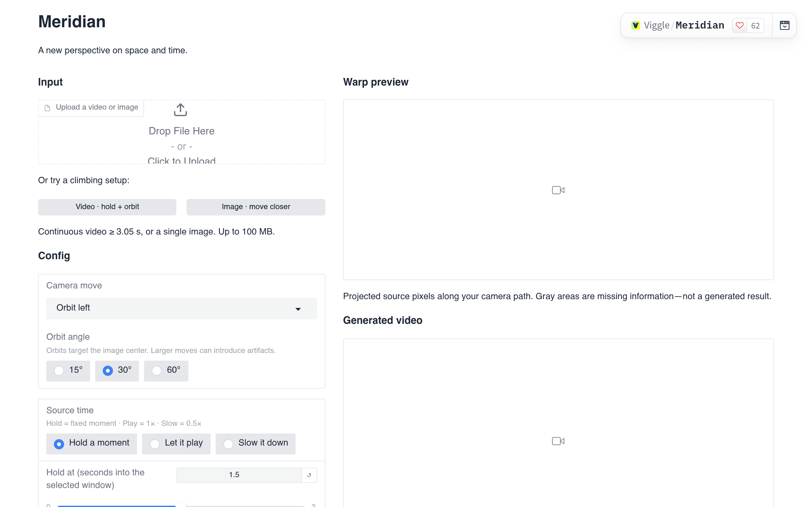Select the 15° orbit angle

[68, 370]
